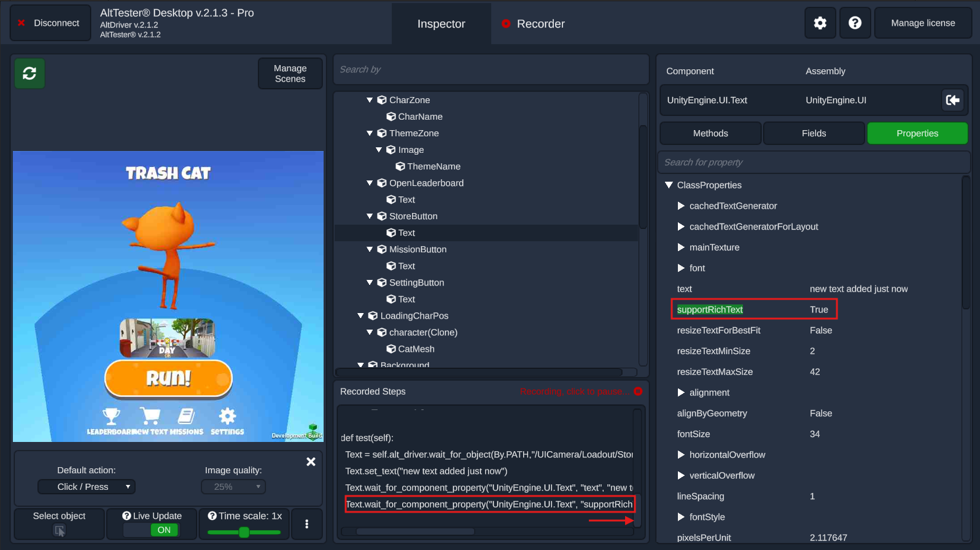
Task: Click the Live Update help icon
Action: point(126,516)
